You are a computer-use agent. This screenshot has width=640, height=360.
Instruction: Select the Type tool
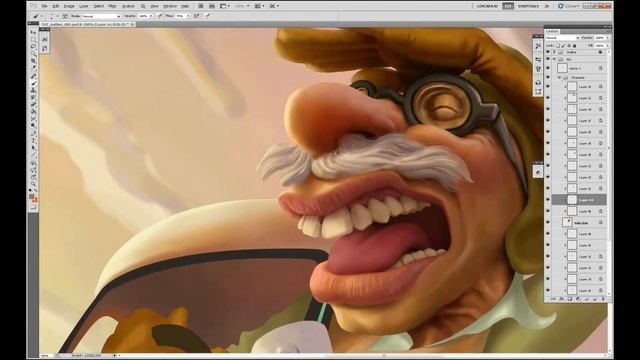click(33, 140)
